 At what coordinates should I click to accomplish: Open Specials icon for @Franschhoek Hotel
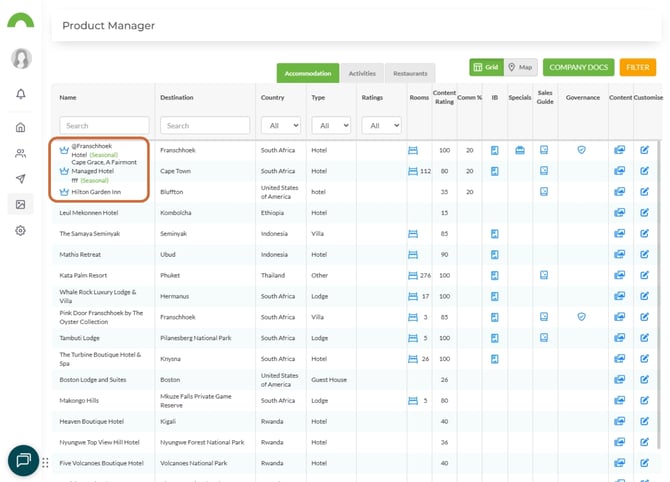(520, 150)
